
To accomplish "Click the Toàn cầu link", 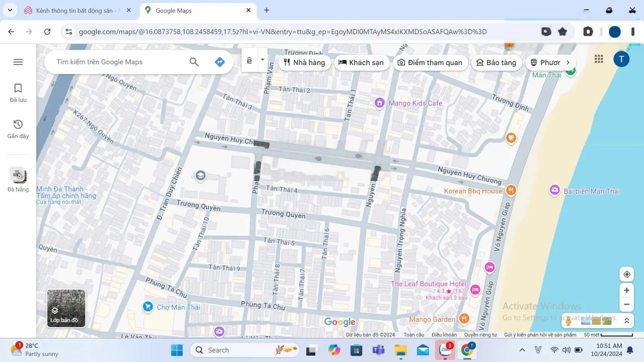I will [x=414, y=335].
